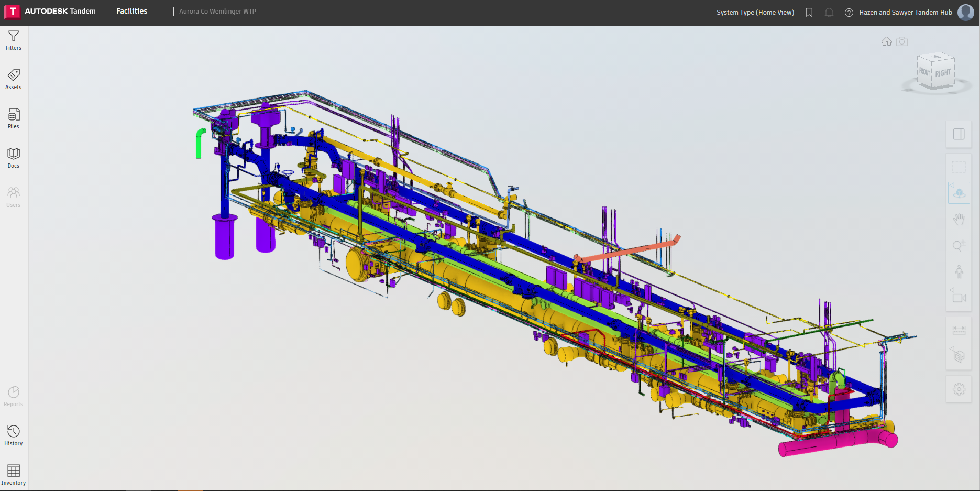Select the Pan hand tool
The height and width of the screenshot is (491, 980).
pos(959,220)
